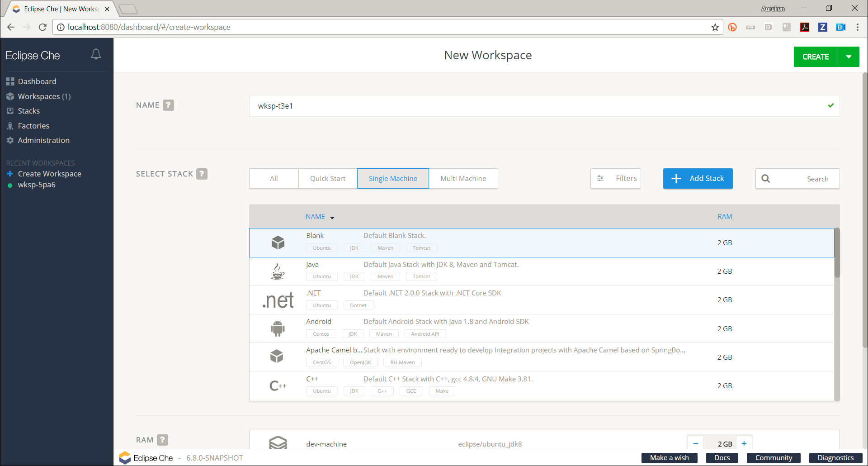
Task: Show help for the NAME field
Action: (168, 105)
